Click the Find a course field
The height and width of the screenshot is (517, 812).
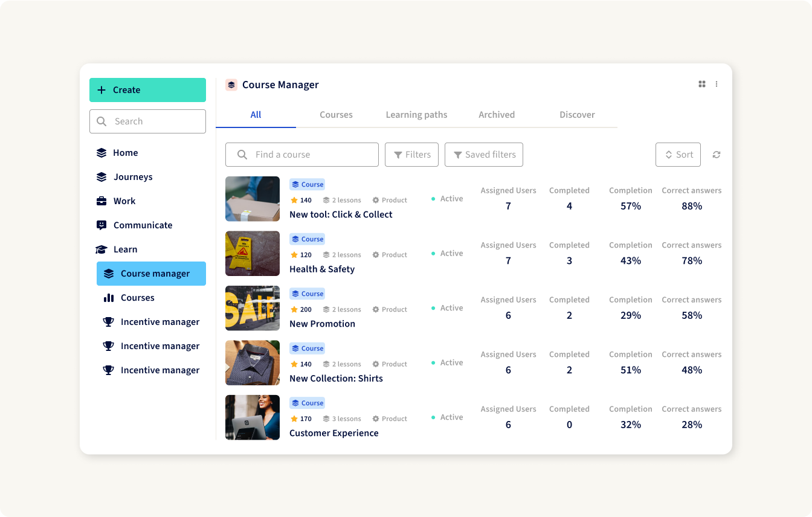[x=302, y=155]
